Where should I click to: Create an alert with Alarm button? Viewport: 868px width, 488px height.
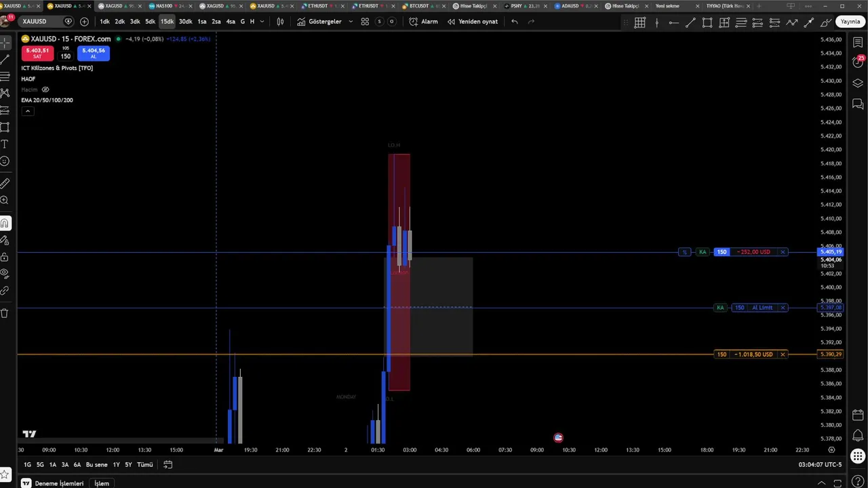[424, 21]
